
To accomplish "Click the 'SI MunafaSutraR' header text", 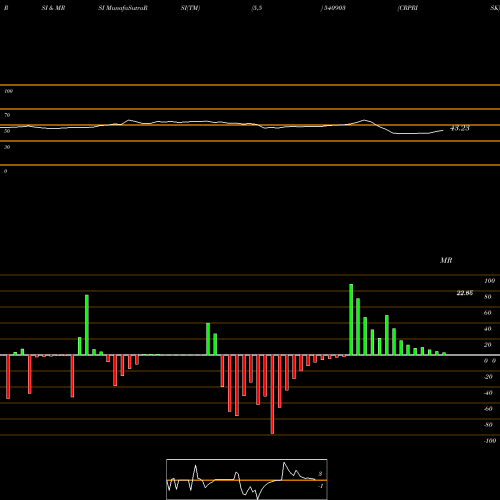I will click(123, 8).
